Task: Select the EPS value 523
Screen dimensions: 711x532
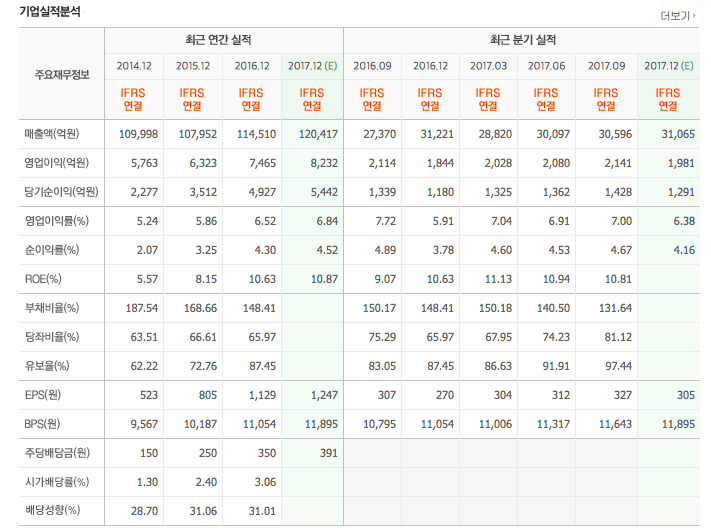Action: tap(149, 395)
